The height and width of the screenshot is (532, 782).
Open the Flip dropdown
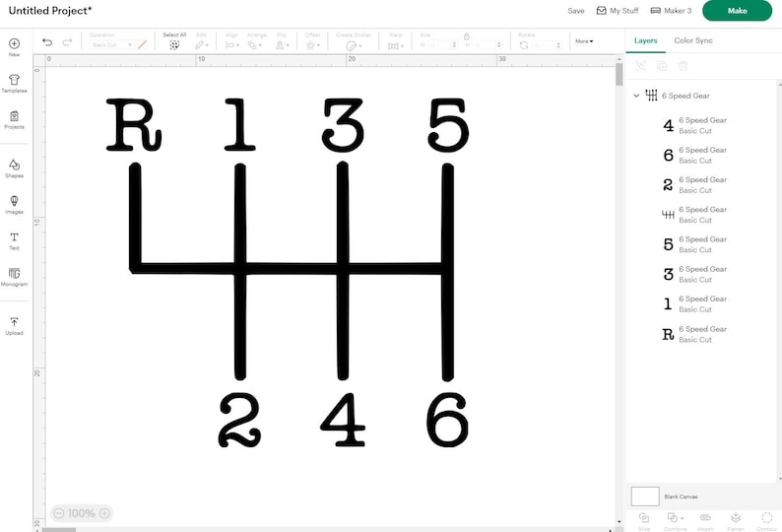click(283, 45)
